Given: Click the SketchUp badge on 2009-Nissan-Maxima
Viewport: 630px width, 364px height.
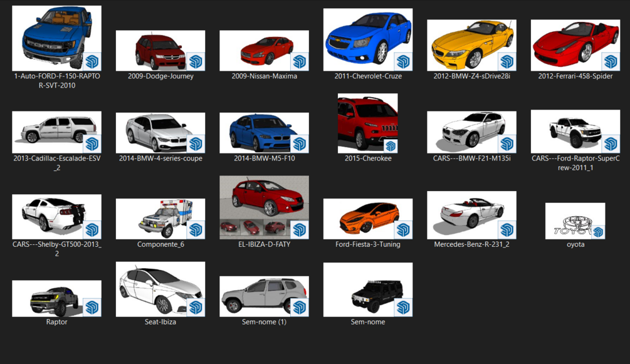Looking at the screenshot, I should click(x=300, y=62).
